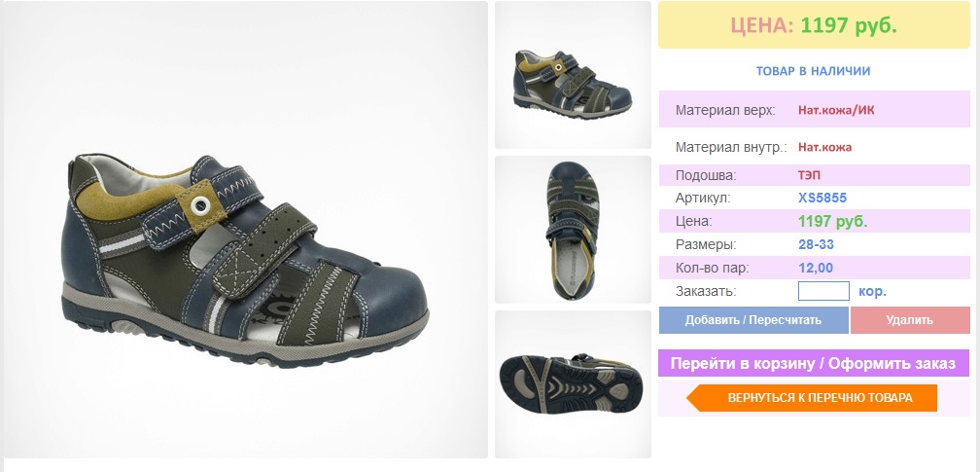This screenshot has height=472, width=980.
Task: Select the side-view sandal thumbnail
Action: point(574,75)
